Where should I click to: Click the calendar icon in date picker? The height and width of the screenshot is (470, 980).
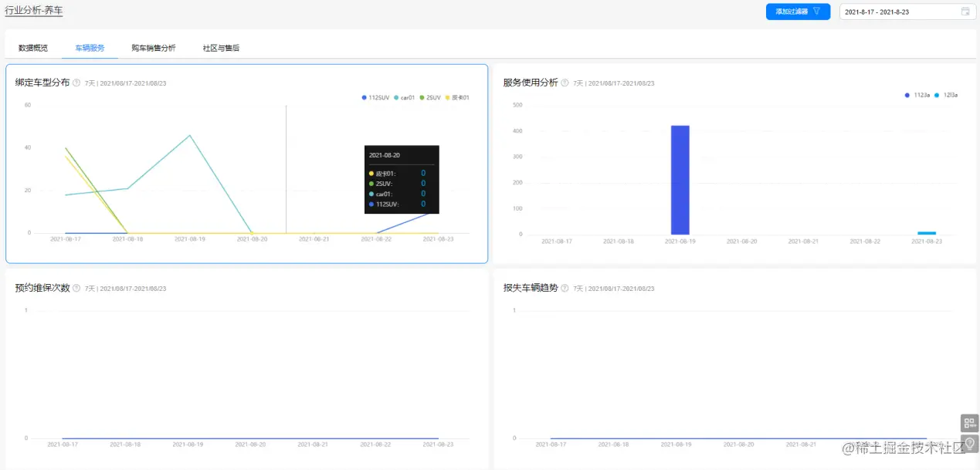click(965, 12)
